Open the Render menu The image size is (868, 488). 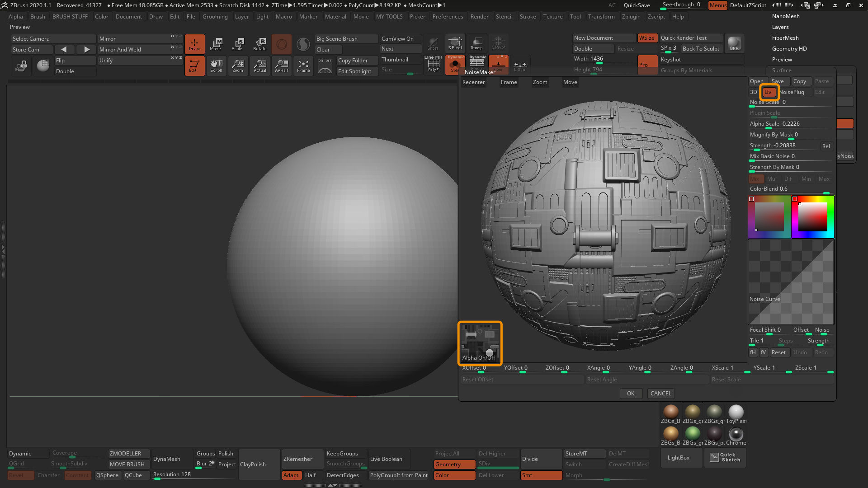tap(479, 17)
